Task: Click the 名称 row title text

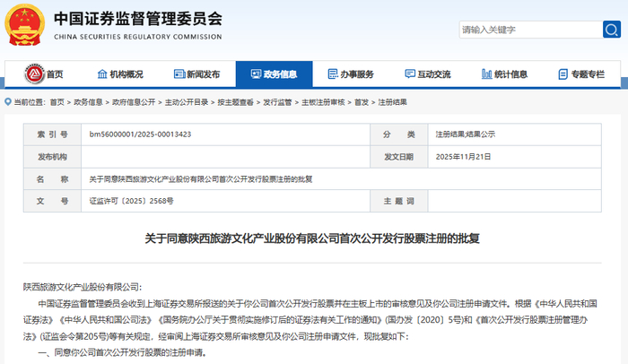Action: [201, 179]
